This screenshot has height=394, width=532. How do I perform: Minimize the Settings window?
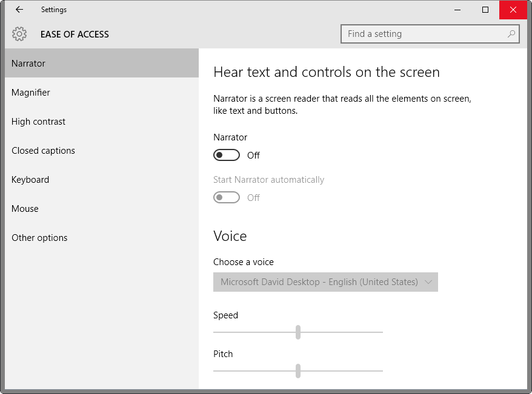(457, 10)
